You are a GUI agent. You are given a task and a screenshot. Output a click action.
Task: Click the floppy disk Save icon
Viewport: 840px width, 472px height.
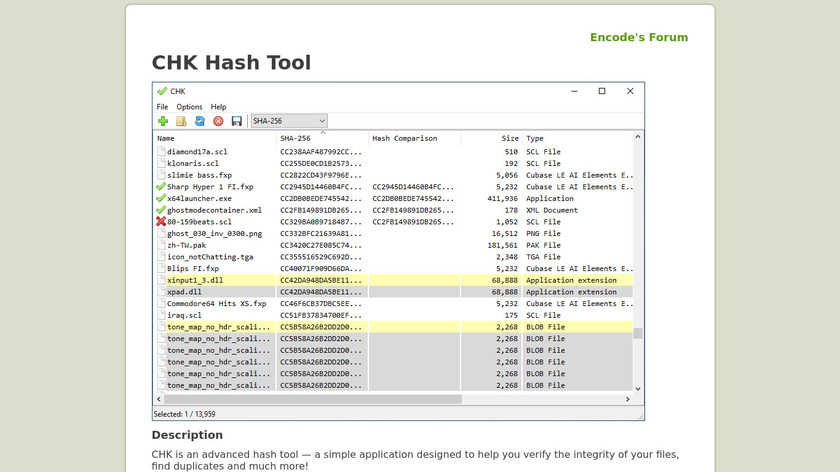pos(237,121)
